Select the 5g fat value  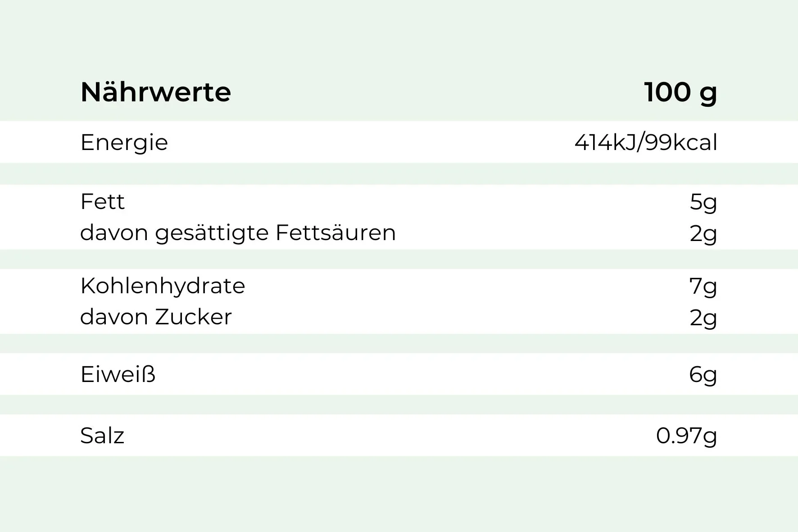[703, 202]
